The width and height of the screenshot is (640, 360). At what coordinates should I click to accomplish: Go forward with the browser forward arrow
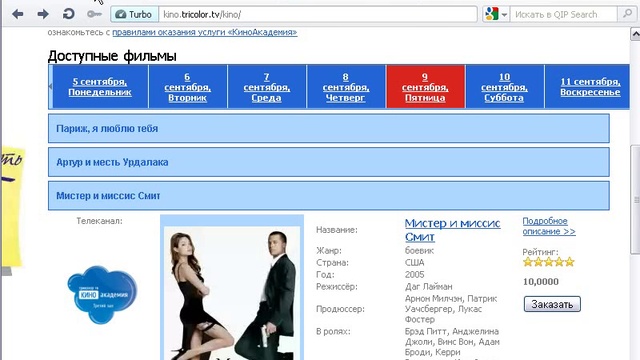tap(43, 14)
